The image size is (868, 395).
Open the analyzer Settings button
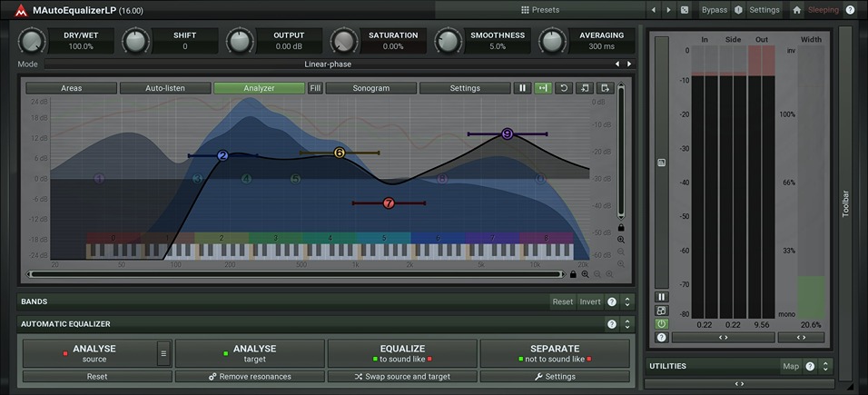coord(465,88)
